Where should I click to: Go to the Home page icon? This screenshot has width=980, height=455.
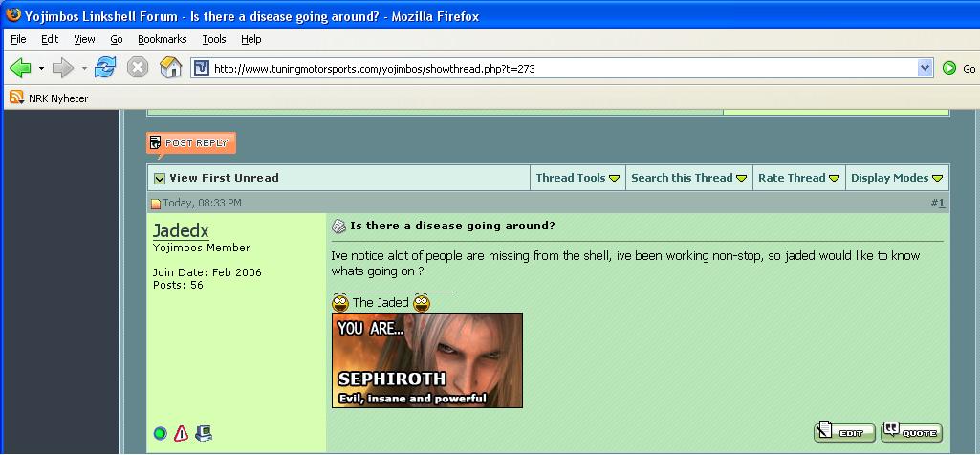(x=170, y=68)
